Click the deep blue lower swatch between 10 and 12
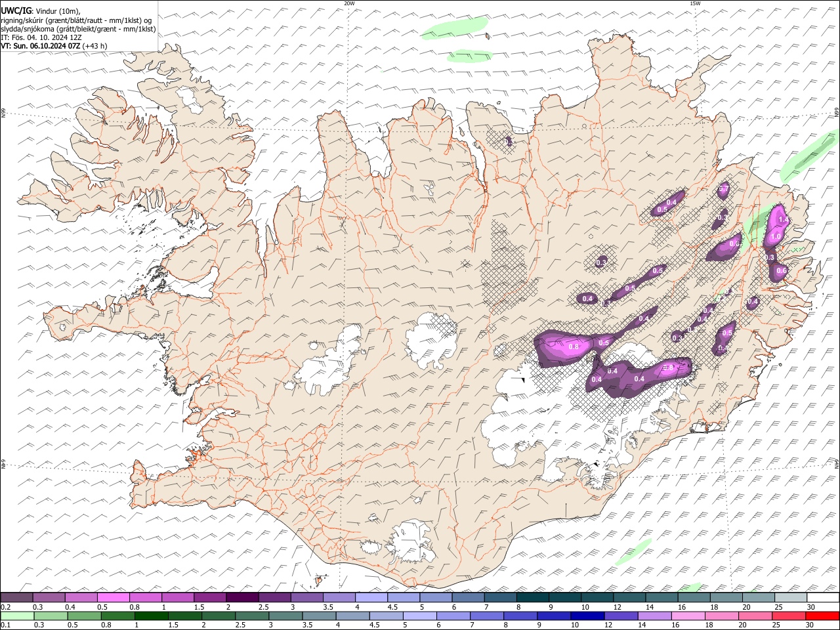 pyautogui.click(x=587, y=616)
